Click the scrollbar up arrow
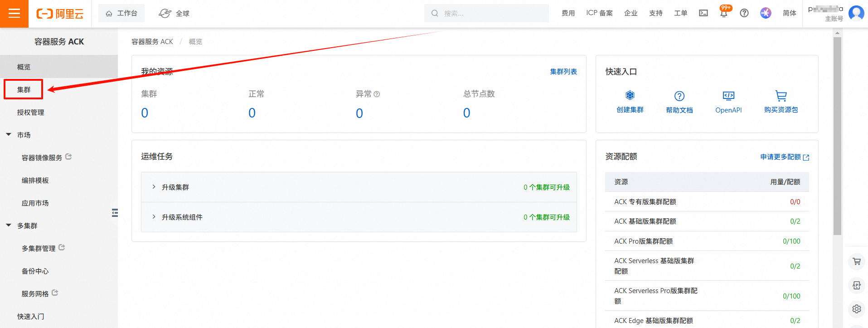Image resolution: width=868 pixels, height=328 pixels. point(838,33)
